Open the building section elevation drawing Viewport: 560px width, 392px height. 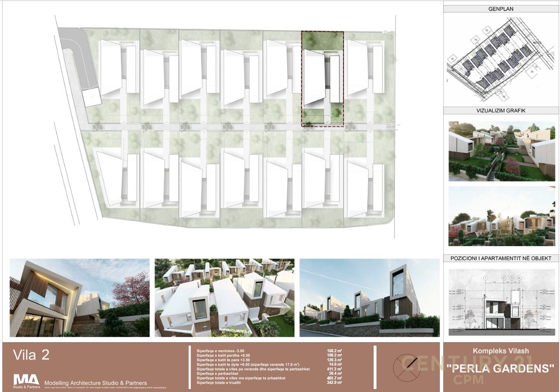point(501,302)
